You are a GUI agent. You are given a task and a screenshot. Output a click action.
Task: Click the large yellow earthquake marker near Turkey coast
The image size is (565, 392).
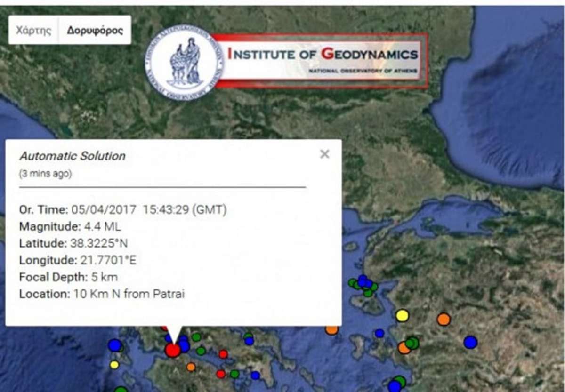[402, 315]
